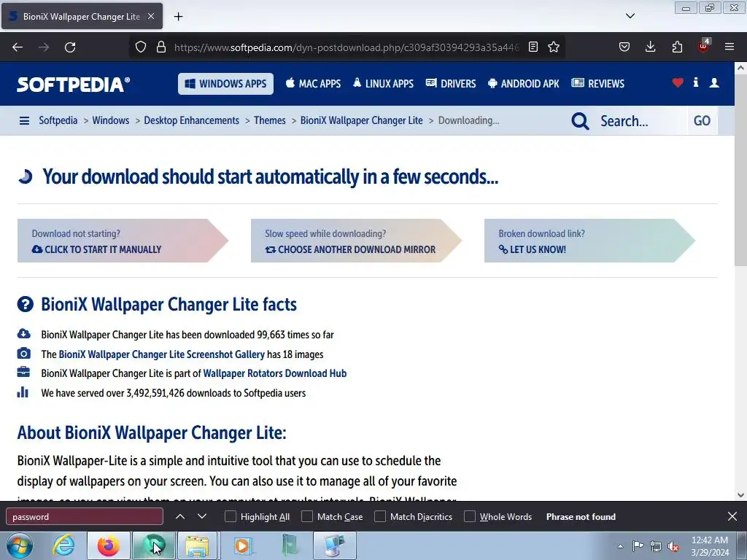Open Wallpaper Rotators Download Hub link
Screen dimensions: 747x560
click(x=275, y=373)
